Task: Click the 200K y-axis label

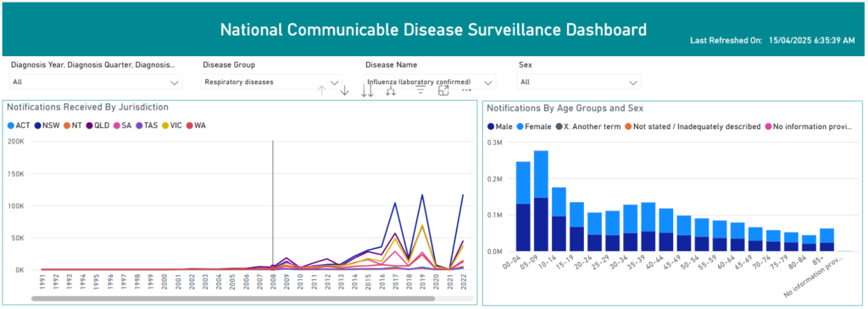Action: tap(15, 142)
